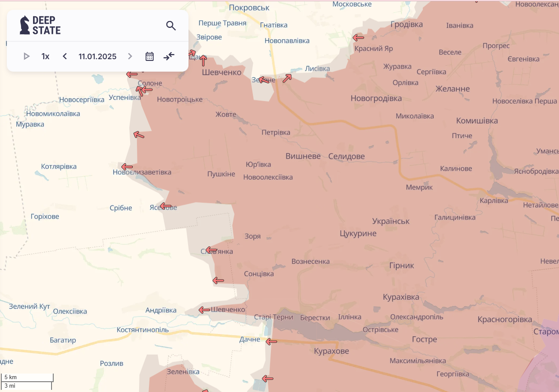
Task: Click the Новоолексіївка label
Action: (268, 177)
